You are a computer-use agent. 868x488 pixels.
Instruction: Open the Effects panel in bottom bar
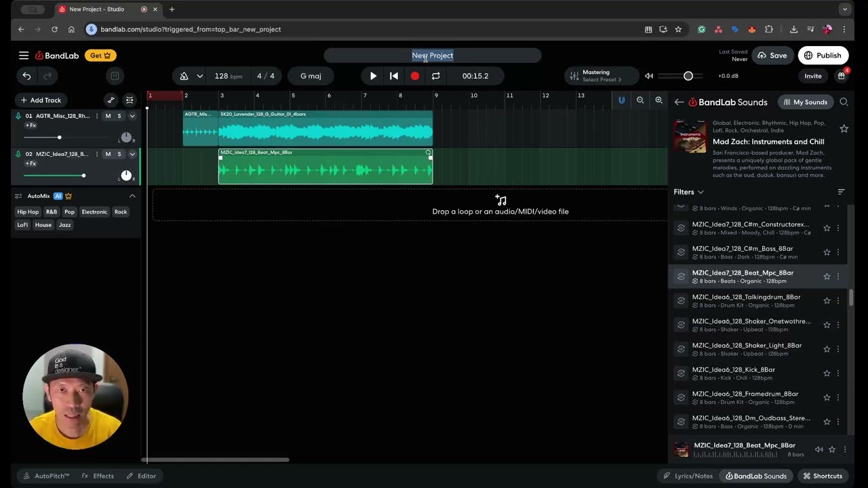click(98, 476)
